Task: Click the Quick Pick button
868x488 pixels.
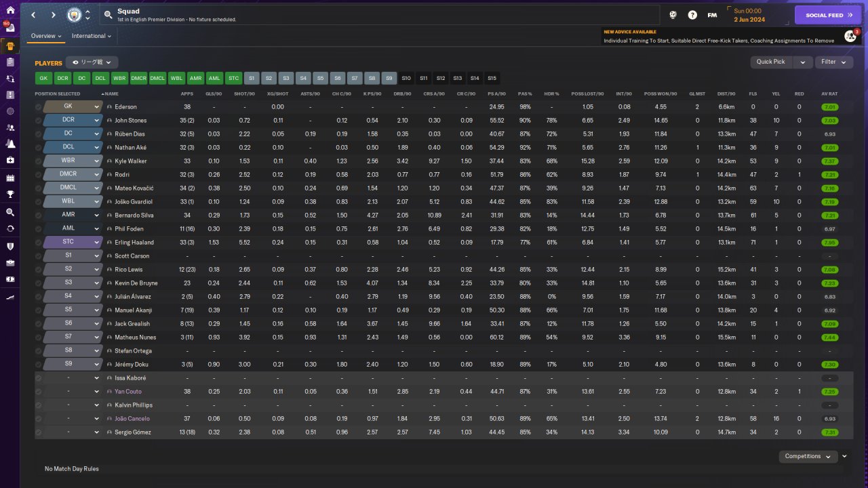Action: (772, 62)
